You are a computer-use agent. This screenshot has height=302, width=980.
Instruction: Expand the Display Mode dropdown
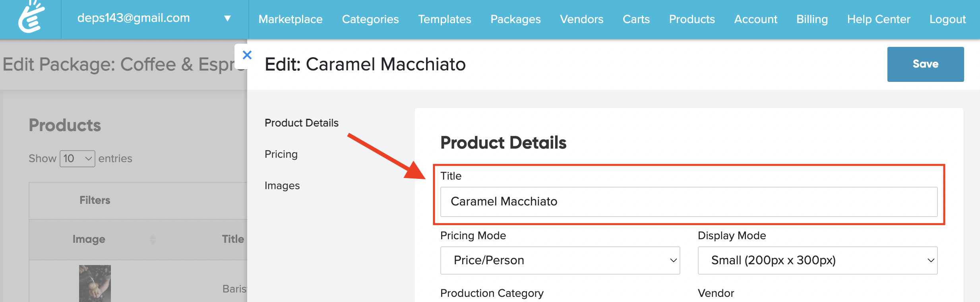[817, 260]
